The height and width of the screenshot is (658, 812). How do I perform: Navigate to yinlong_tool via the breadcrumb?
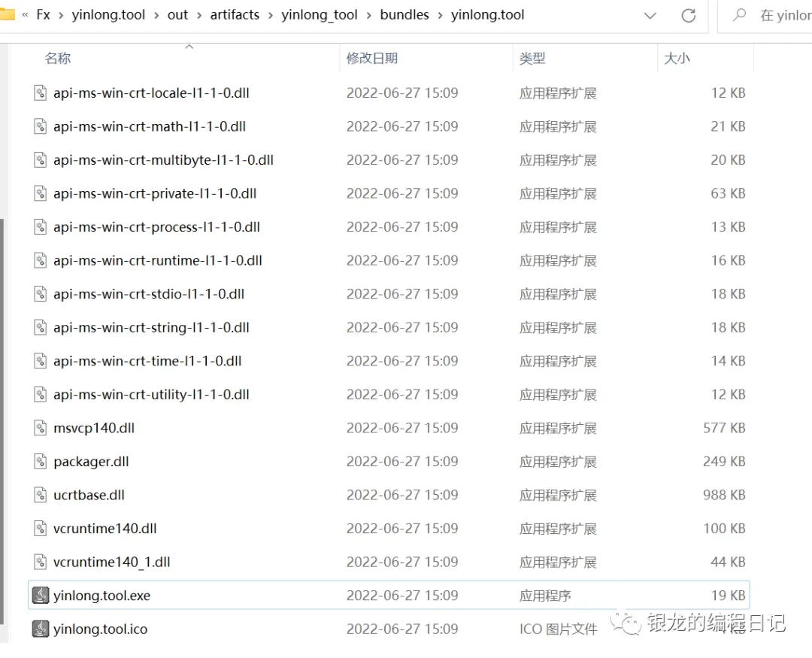pyautogui.click(x=320, y=14)
